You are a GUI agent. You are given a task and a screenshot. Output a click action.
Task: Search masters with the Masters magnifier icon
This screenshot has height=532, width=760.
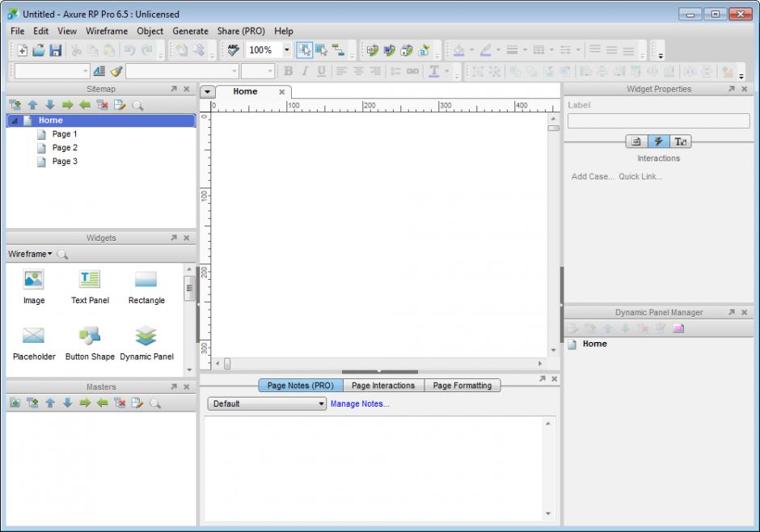(155, 403)
